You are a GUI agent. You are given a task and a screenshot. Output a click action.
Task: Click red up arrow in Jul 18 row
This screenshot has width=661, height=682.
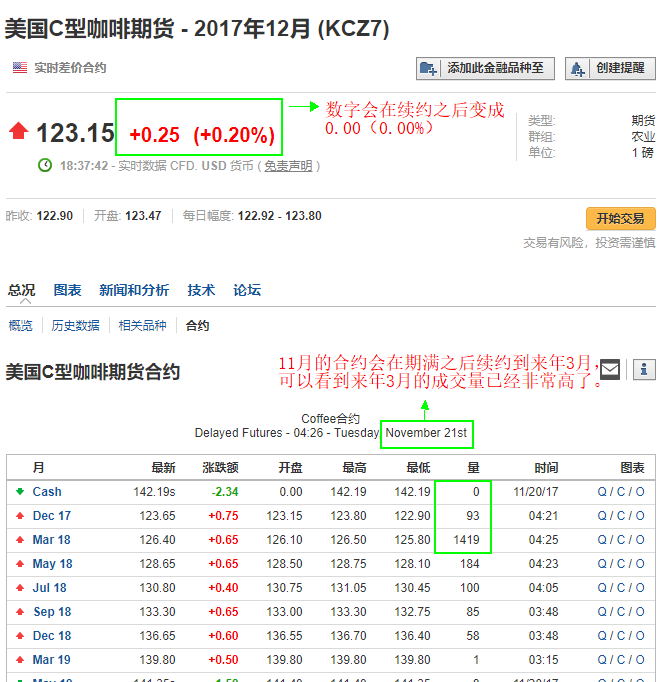pyautogui.click(x=20, y=588)
